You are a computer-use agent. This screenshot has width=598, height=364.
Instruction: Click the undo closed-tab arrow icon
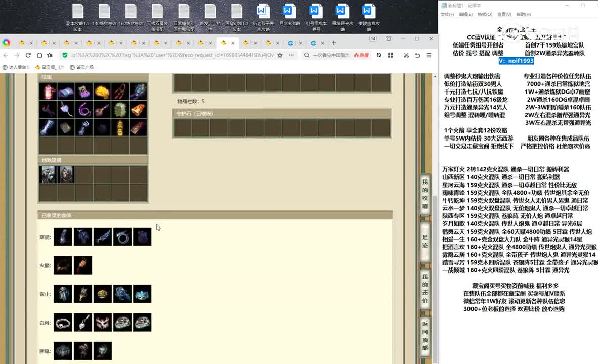click(x=417, y=55)
